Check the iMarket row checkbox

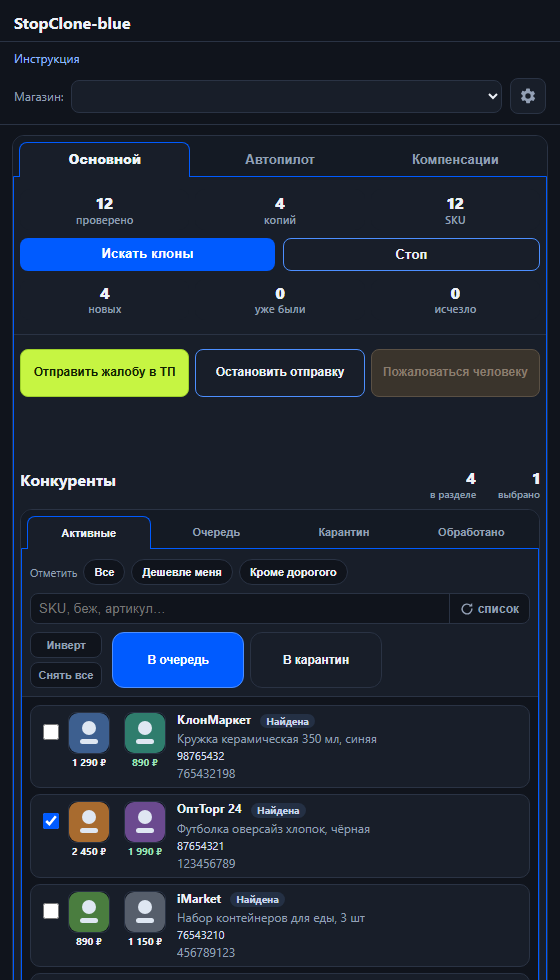pyautogui.click(x=51, y=911)
